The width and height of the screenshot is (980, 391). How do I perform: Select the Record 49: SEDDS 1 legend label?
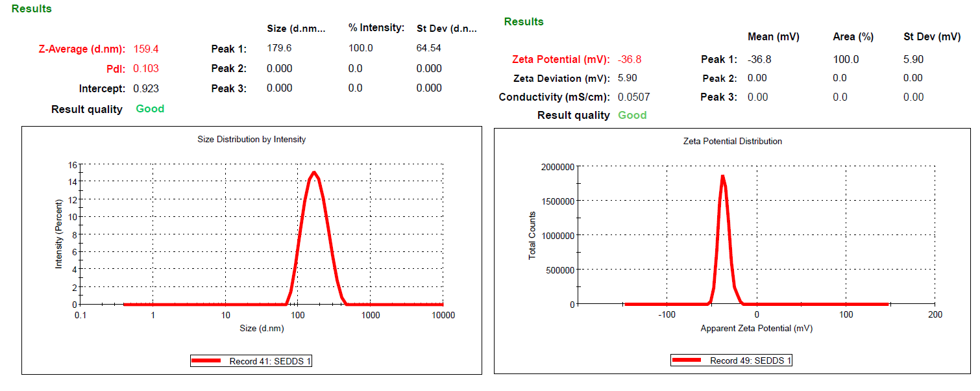pyautogui.click(x=750, y=360)
